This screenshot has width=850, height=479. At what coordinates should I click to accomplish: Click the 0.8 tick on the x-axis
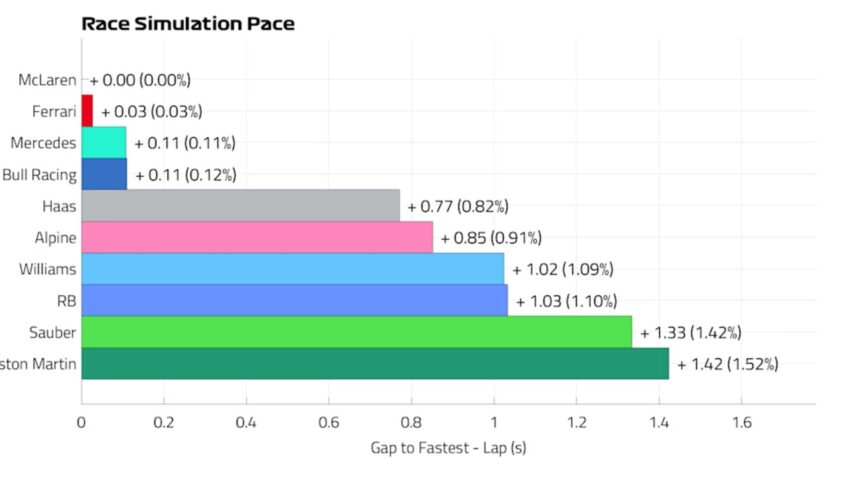click(411, 422)
